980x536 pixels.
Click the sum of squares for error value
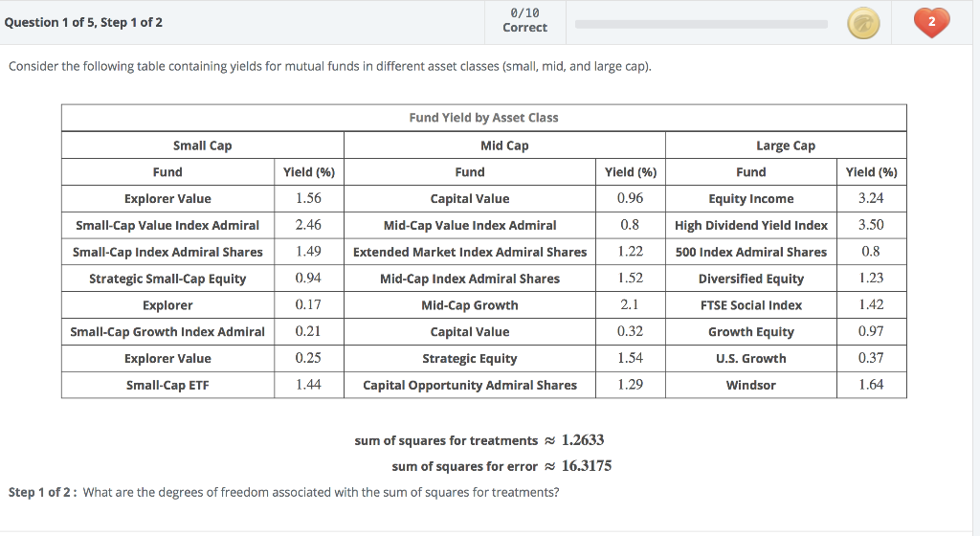(586, 466)
